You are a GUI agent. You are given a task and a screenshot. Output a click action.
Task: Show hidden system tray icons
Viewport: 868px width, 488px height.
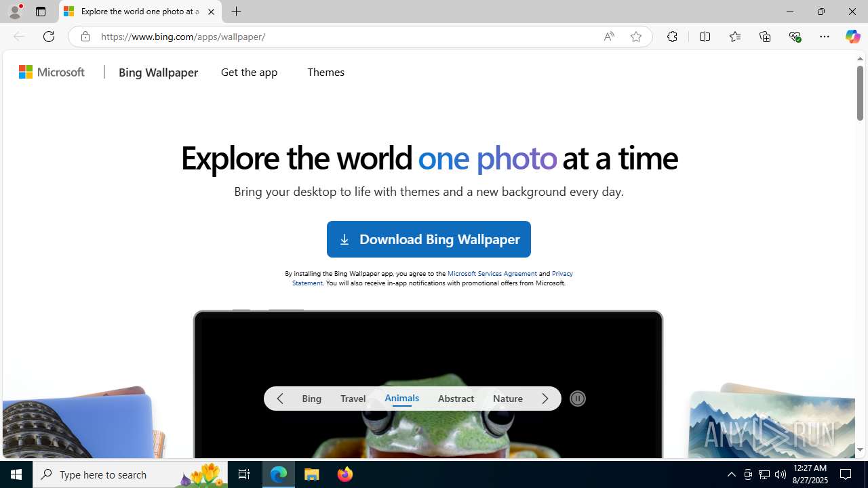pos(731,474)
